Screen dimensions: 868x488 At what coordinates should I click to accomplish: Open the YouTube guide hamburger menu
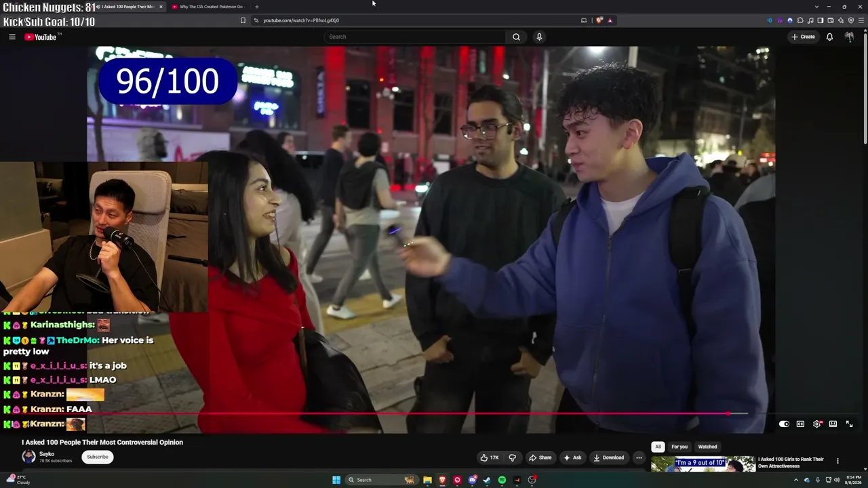pos(12,37)
